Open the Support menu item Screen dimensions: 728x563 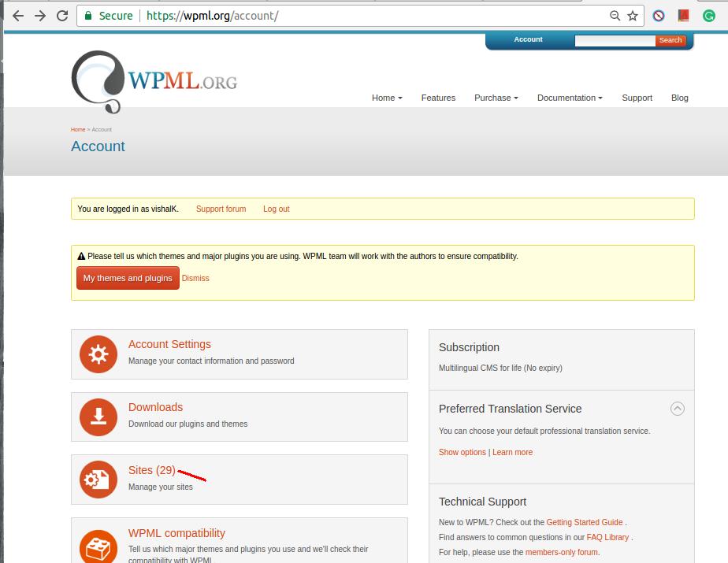[x=637, y=98]
